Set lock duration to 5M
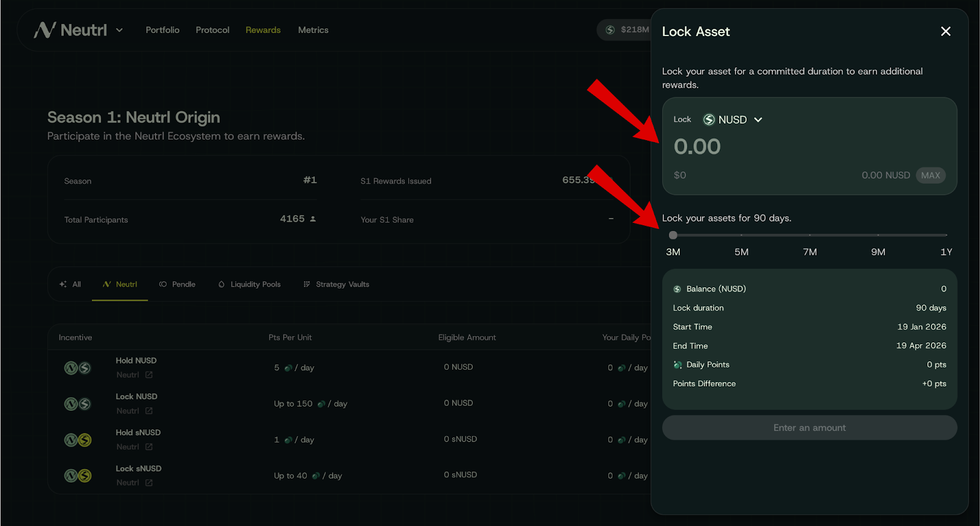Image resolution: width=980 pixels, height=526 pixels. [x=741, y=252]
